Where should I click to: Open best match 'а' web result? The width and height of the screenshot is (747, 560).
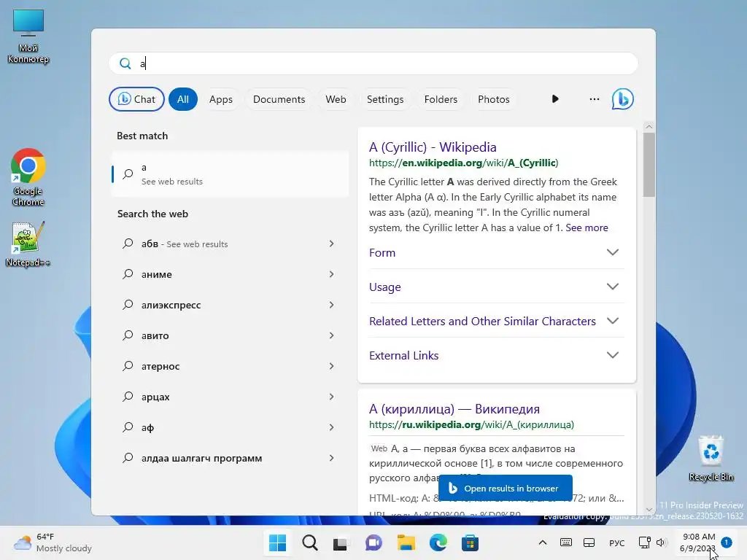[230, 174]
